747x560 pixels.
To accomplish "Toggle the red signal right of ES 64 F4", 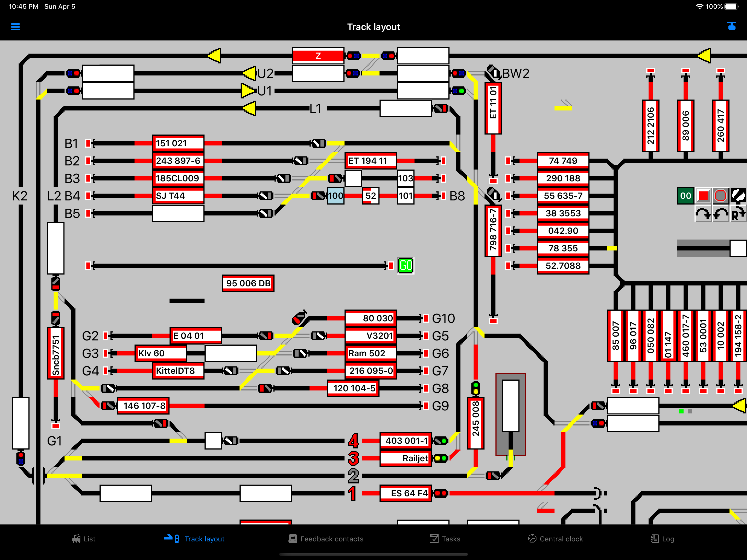I will [x=441, y=494].
